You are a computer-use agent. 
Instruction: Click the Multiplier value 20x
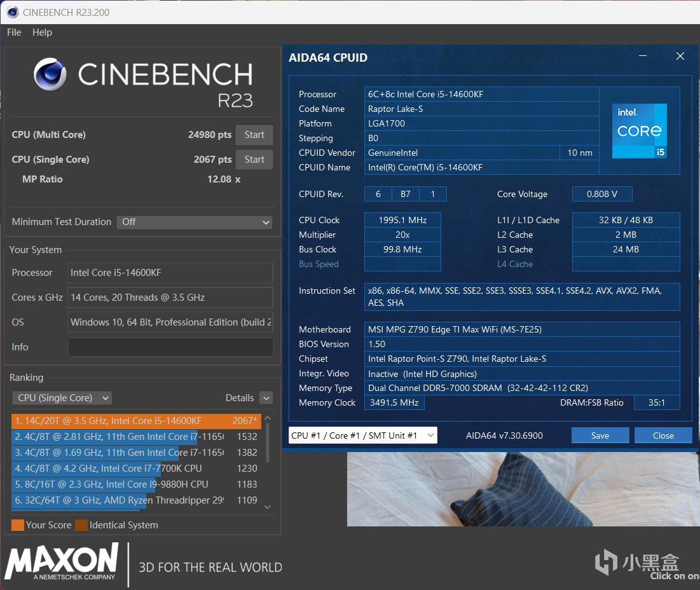coord(402,235)
